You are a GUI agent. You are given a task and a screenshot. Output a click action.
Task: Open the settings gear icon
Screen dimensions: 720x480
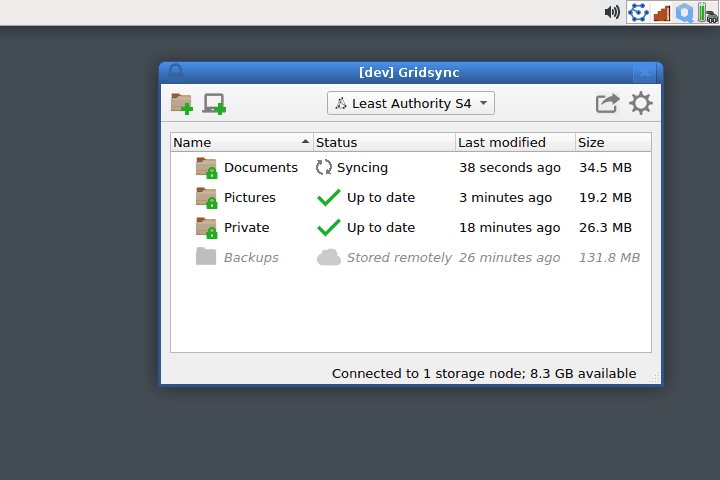(641, 103)
